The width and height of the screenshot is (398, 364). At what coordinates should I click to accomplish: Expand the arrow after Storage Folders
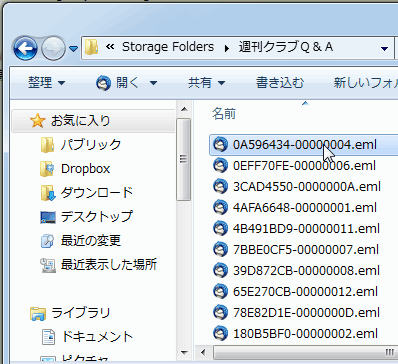pos(227,48)
